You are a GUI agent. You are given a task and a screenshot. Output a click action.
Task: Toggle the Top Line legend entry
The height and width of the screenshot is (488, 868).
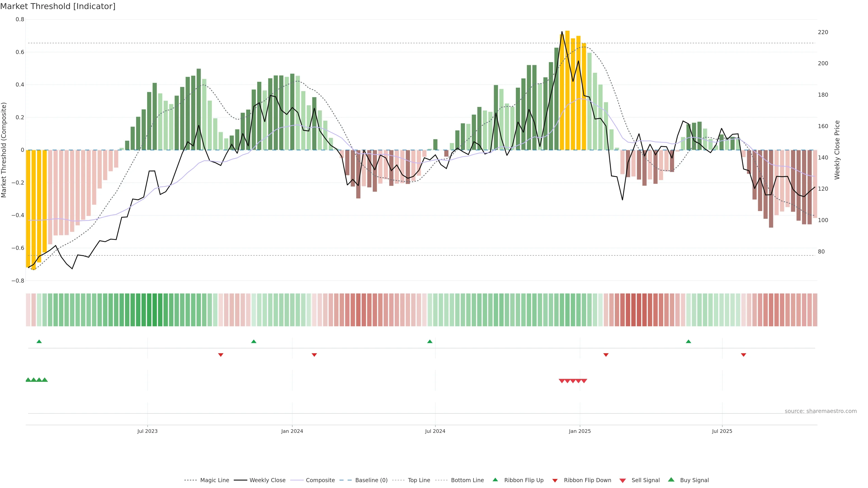[x=419, y=480]
